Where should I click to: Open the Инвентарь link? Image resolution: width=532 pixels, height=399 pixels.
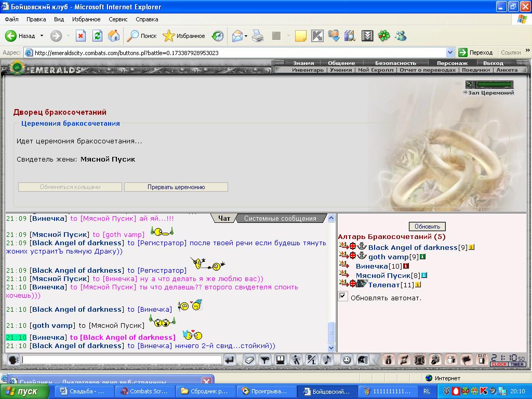[x=308, y=70]
